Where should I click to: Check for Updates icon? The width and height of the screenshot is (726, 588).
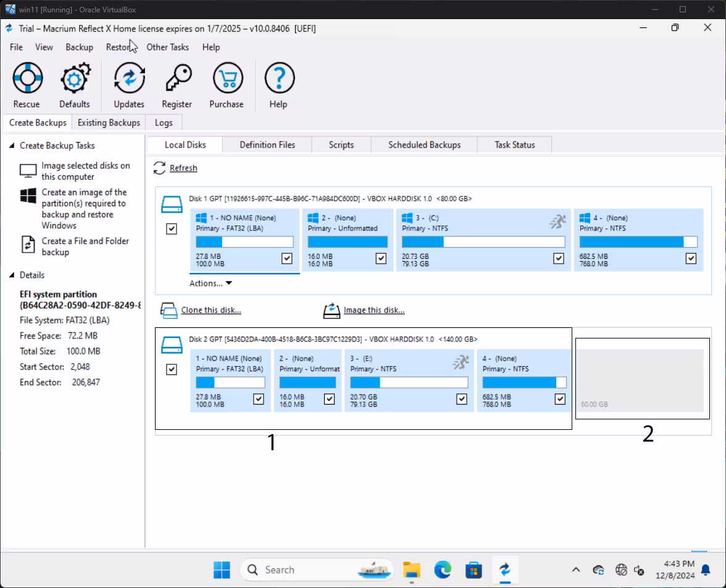[129, 78]
